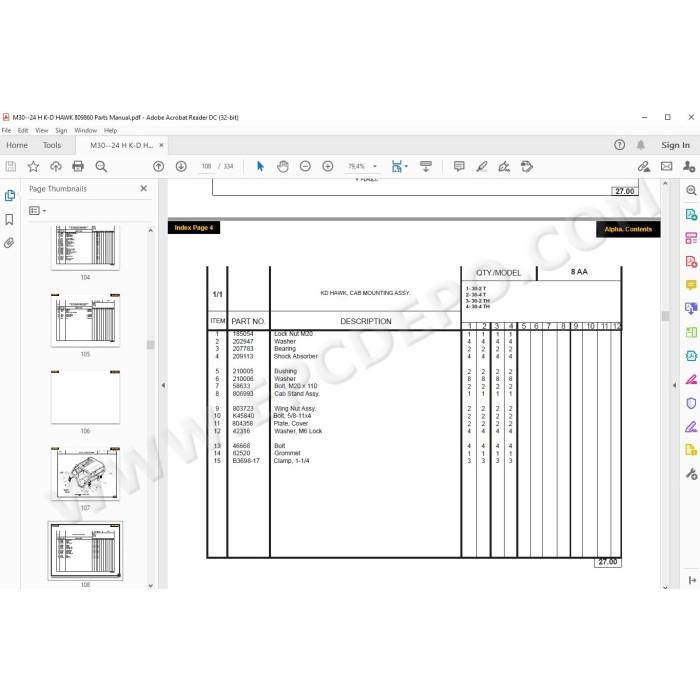The width and height of the screenshot is (700, 700).
Task: Select blank page 106 thumbnail
Action: click(85, 397)
